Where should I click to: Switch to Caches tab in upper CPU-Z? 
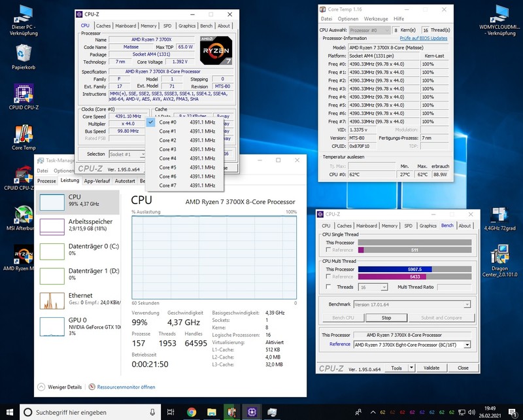103,26
